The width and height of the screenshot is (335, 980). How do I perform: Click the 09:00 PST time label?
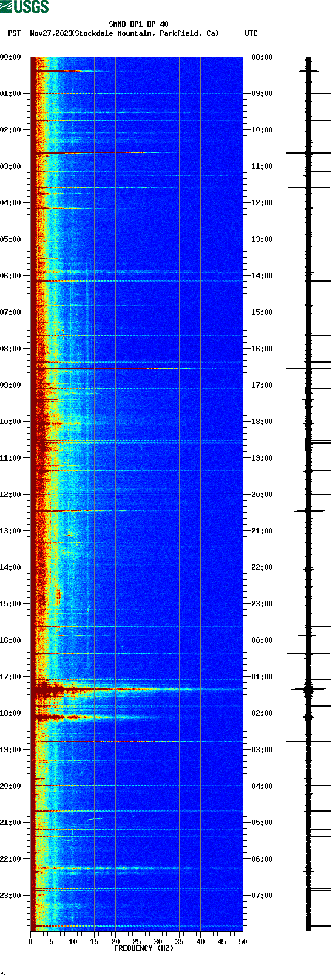(x=11, y=385)
